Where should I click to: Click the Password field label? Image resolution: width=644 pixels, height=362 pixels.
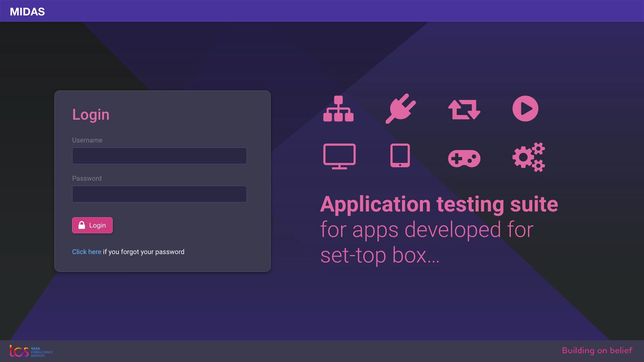point(87,178)
